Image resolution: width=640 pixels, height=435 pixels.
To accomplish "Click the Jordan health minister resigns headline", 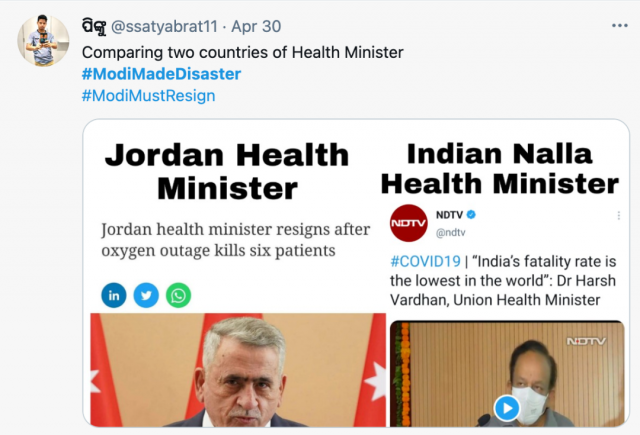I will (236, 240).
